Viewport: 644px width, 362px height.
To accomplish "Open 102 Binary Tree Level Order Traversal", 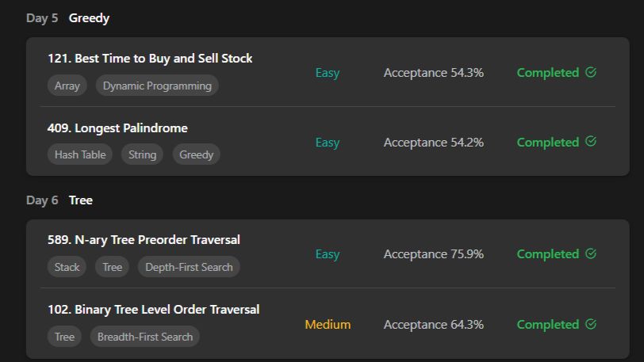I will (154, 310).
